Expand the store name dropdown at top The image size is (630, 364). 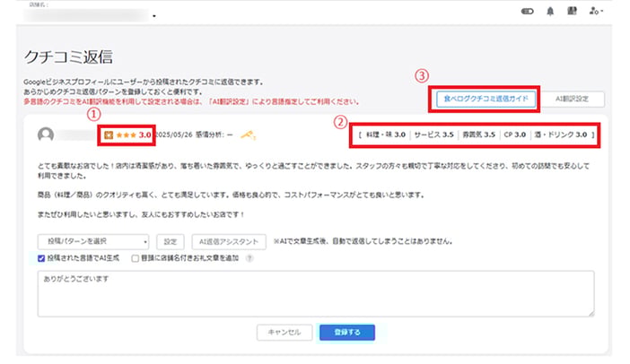pos(154,16)
